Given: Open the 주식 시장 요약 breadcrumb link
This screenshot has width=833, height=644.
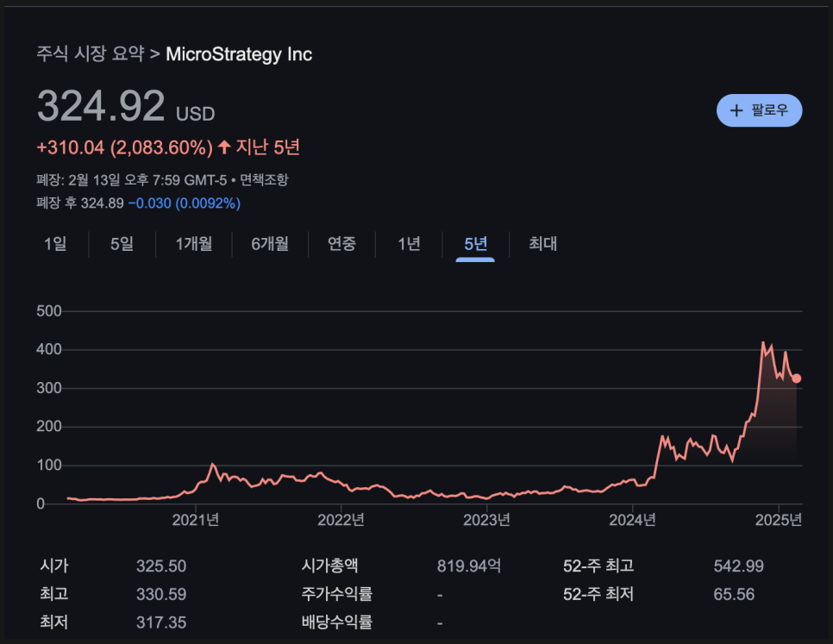Looking at the screenshot, I should (91, 53).
